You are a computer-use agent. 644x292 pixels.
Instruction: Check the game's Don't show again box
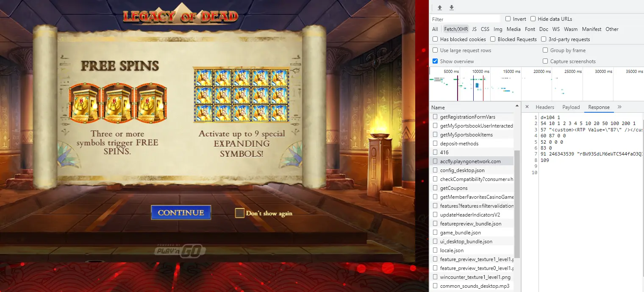point(240,213)
